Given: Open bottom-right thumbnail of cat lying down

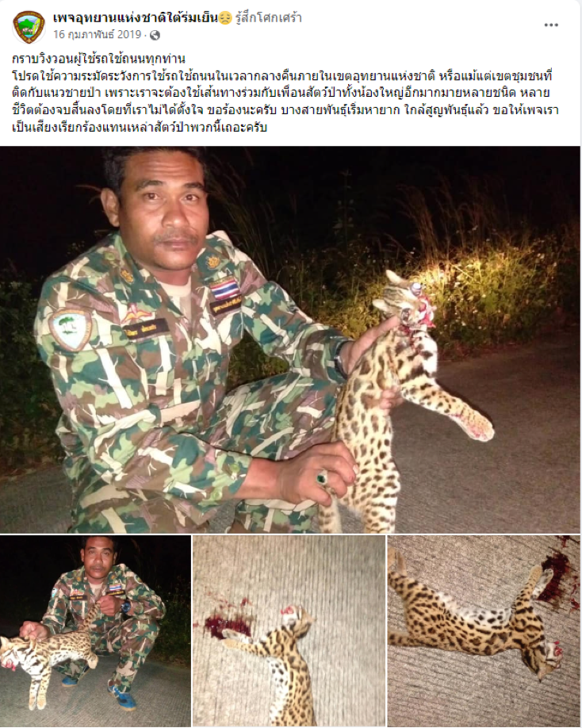Looking at the screenshot, I should pyautogui.click(x=484, y=630).
